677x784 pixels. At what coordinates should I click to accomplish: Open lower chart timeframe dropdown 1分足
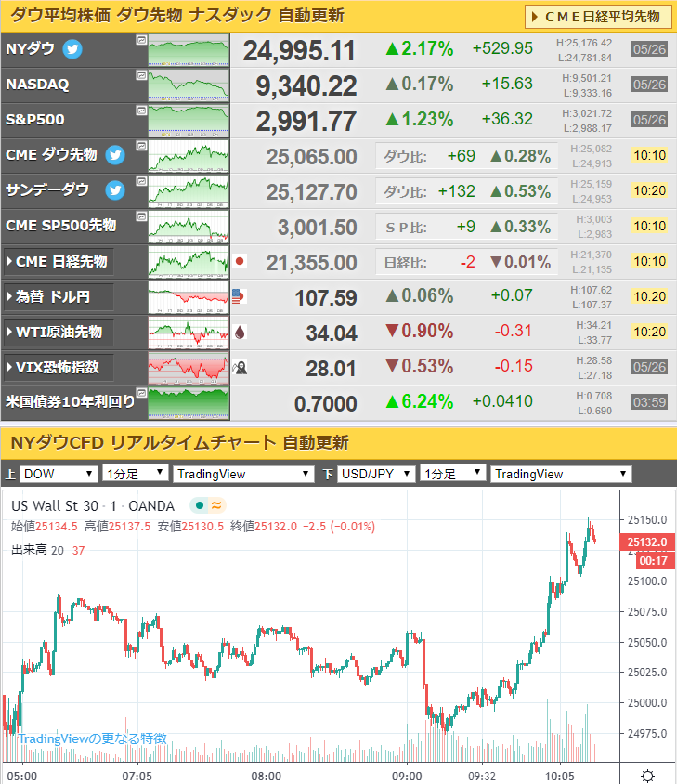click(x=452, y=474)
